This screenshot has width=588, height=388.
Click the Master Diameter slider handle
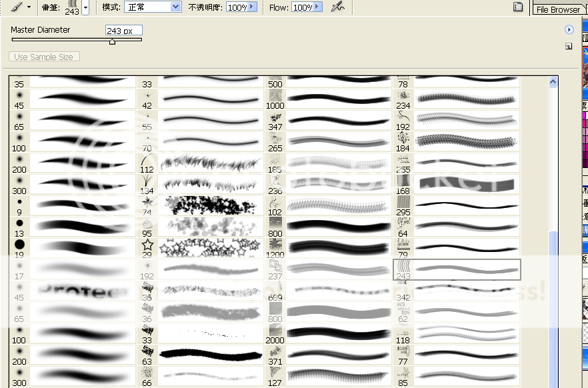[112, 41]
